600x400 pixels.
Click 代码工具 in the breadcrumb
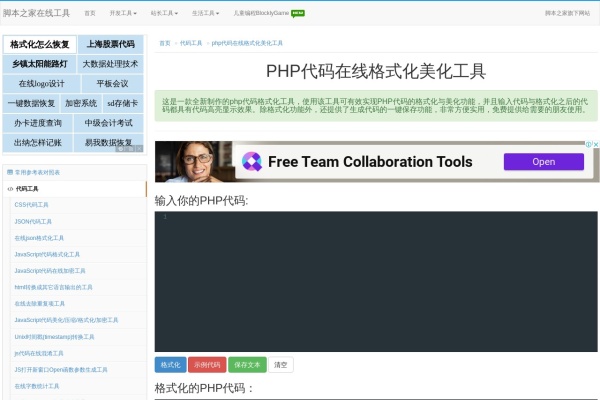click(x=191, y=43)
